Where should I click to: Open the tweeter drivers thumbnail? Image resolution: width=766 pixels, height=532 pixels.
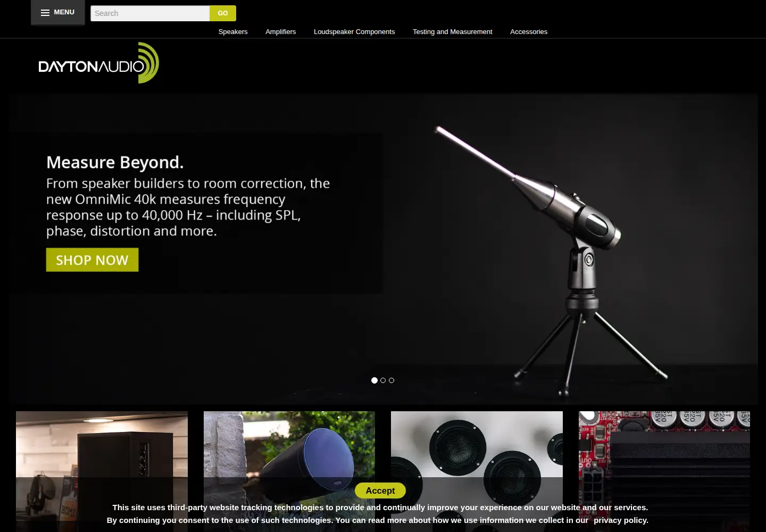click(477, 471)
